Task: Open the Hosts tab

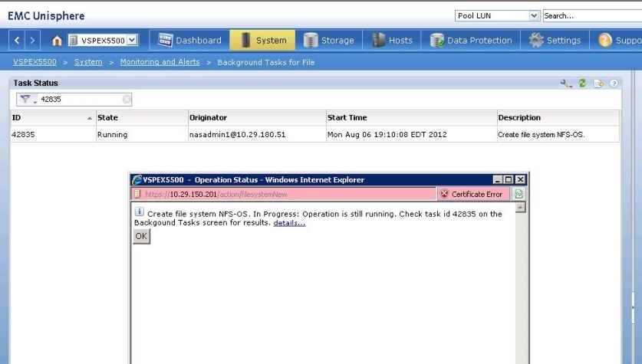Action: click(392, 40)
